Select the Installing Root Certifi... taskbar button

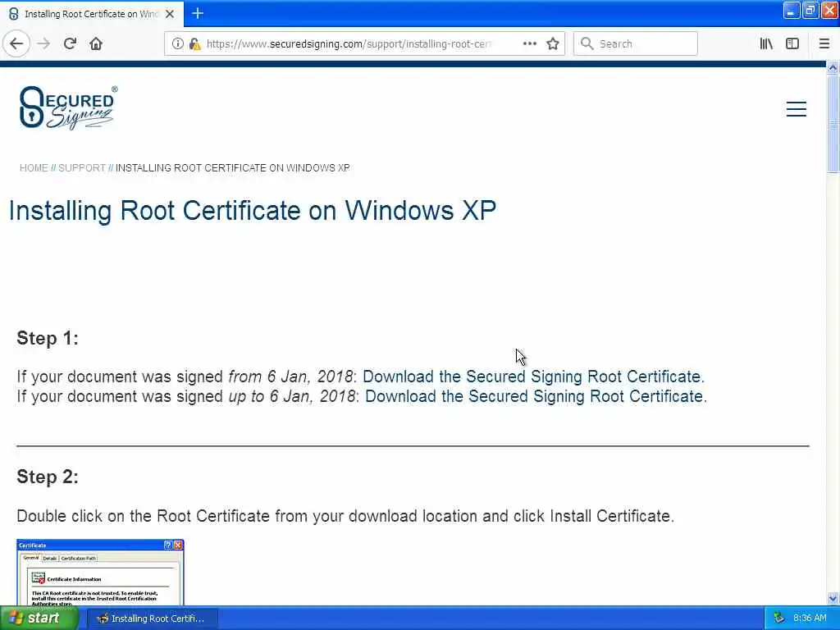[x=152, y=619]
